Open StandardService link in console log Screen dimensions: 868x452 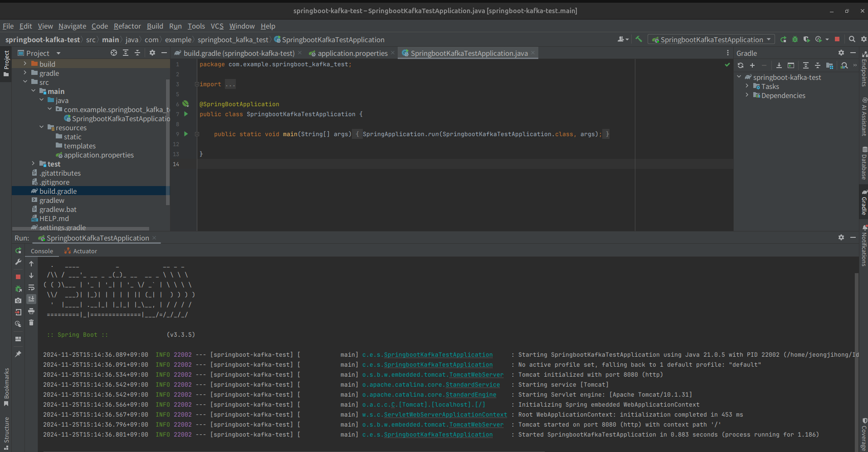[473, 384]
